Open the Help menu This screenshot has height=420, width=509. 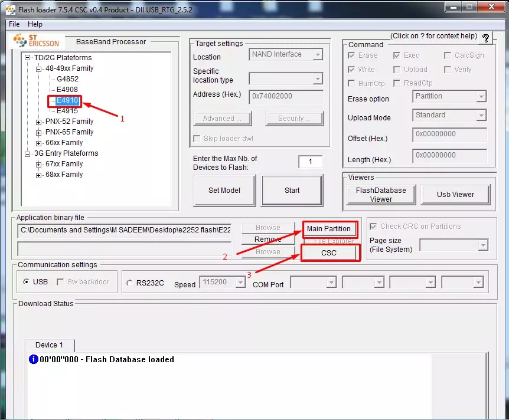pos(35,24)
